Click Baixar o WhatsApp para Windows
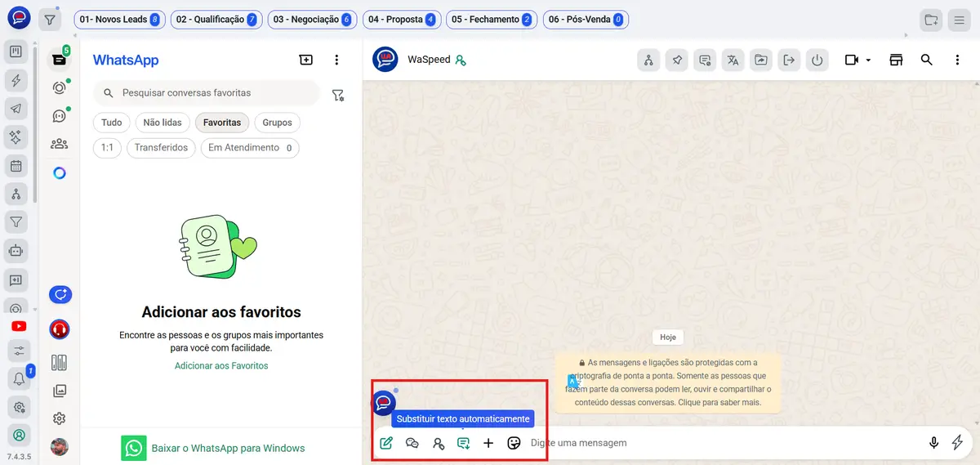Image resolution: width=980 pixels, height=465 pixels. click(213, 448)
